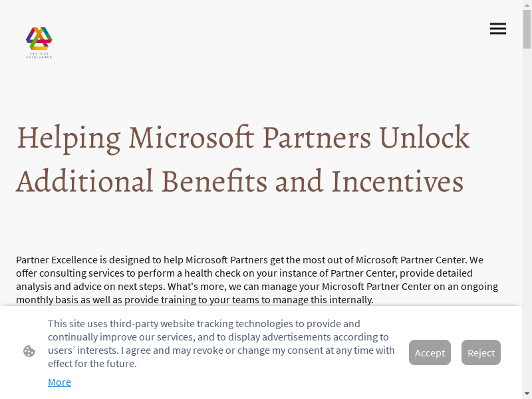This screenshot has width=532, height=399.
Task: Click the "Additional Benefits and Incentives" heading line
Action: click(239, 181)
